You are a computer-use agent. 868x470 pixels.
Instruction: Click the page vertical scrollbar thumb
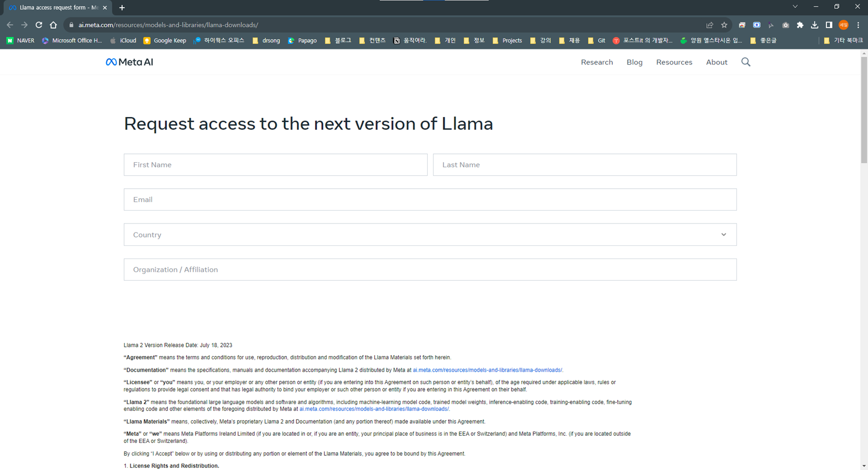864,109
